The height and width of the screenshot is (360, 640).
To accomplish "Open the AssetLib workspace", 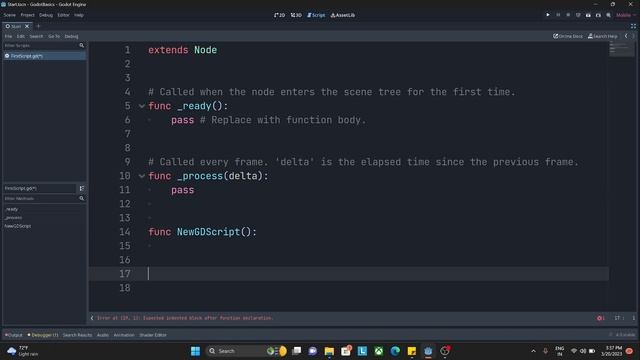I will coord(343,15).
